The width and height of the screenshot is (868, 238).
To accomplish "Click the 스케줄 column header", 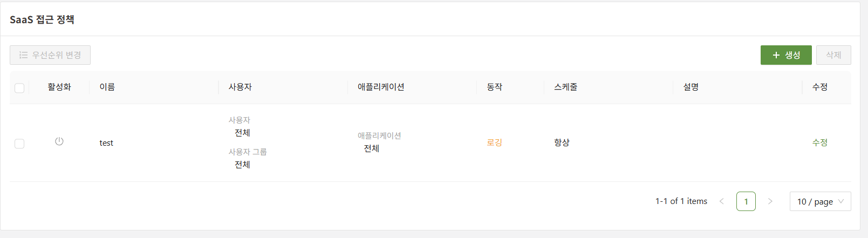I will point(565,87).
